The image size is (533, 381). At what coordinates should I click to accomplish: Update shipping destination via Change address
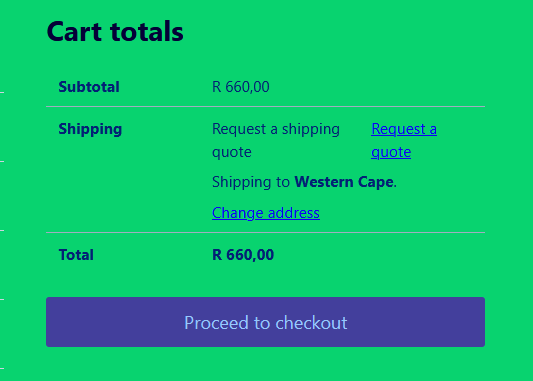point(266,213)
